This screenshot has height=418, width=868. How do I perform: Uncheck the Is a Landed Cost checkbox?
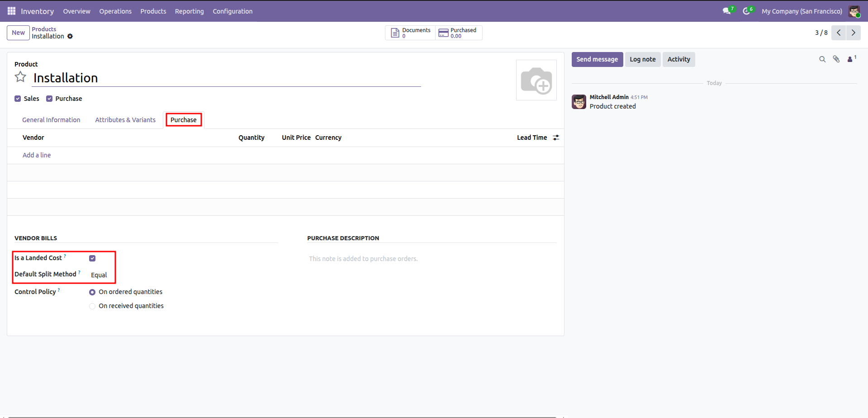92,258
